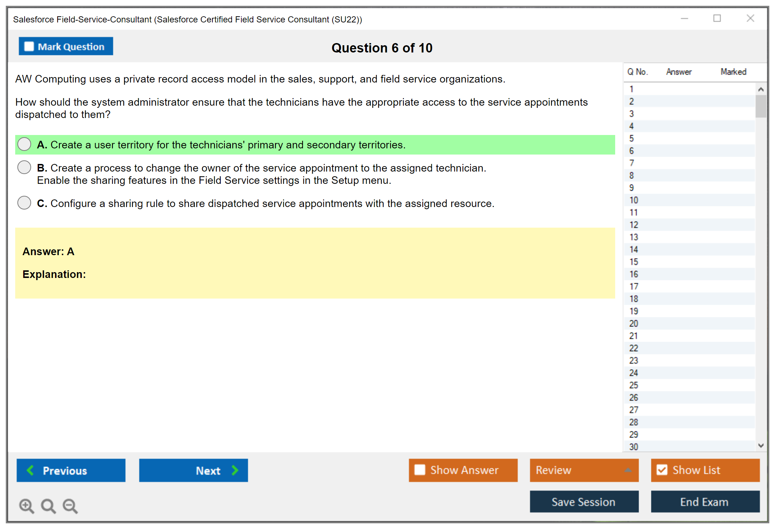This screenshot has height=532, width=778.
Task: Pick option C radio button
Action: coord(24,203)
